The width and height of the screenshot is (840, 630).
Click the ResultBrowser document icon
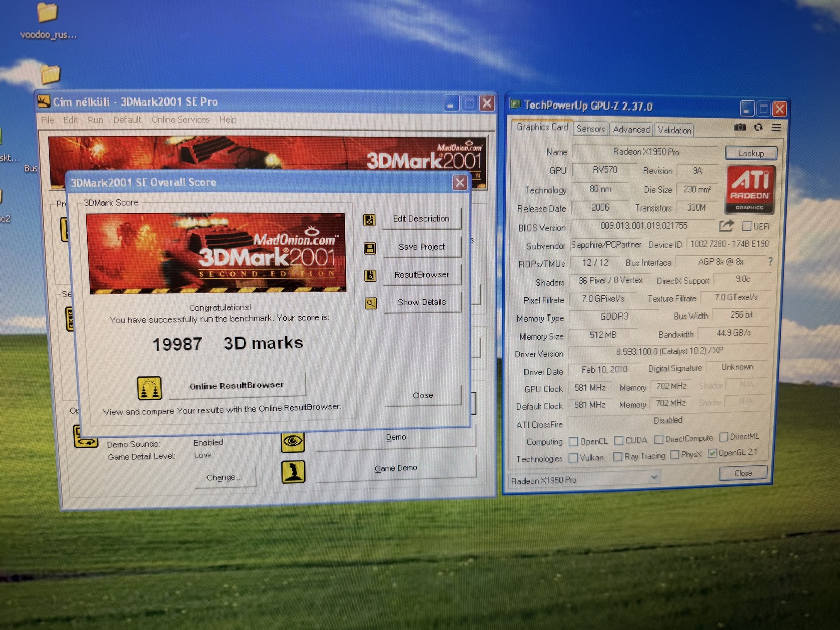coord(370,276)
